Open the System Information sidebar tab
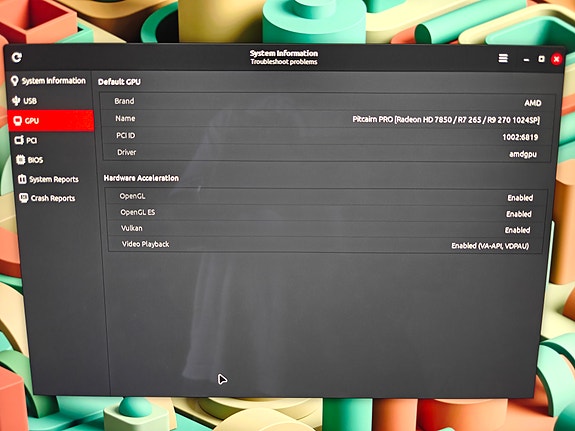 point(48,81)
